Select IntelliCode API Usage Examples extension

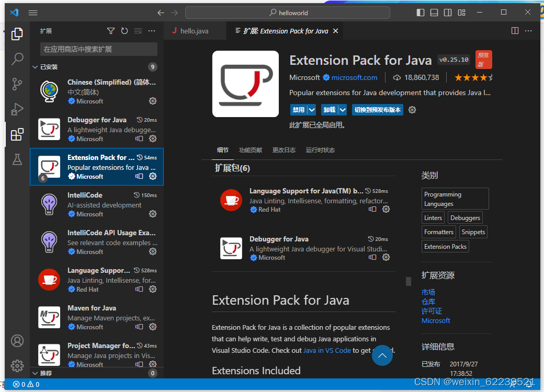97,242
